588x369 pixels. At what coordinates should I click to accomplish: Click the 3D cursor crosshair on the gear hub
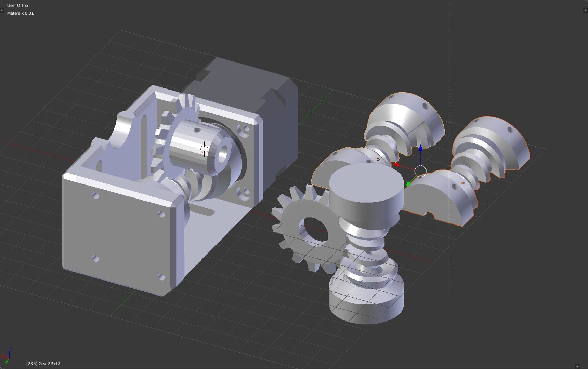tap(204, 149)
